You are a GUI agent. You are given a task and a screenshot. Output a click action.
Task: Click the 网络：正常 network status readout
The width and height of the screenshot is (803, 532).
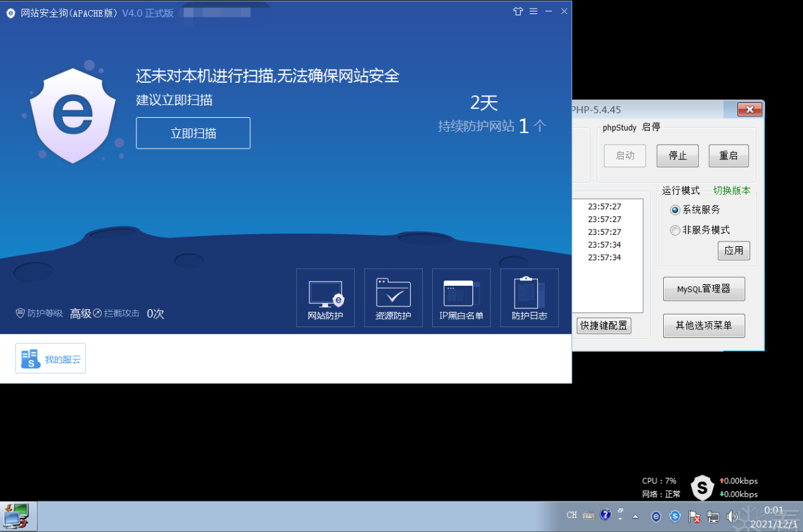click(x=661, y=495)
